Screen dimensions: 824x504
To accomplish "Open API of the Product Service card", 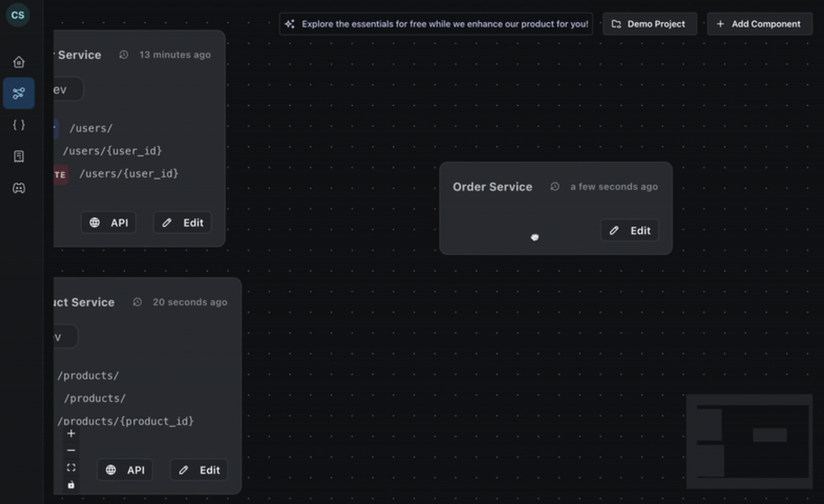I will [x=125, y=470].
